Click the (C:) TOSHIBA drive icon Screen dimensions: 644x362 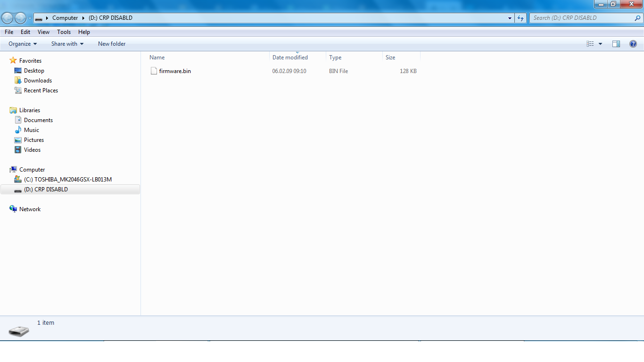pos(18,180)
